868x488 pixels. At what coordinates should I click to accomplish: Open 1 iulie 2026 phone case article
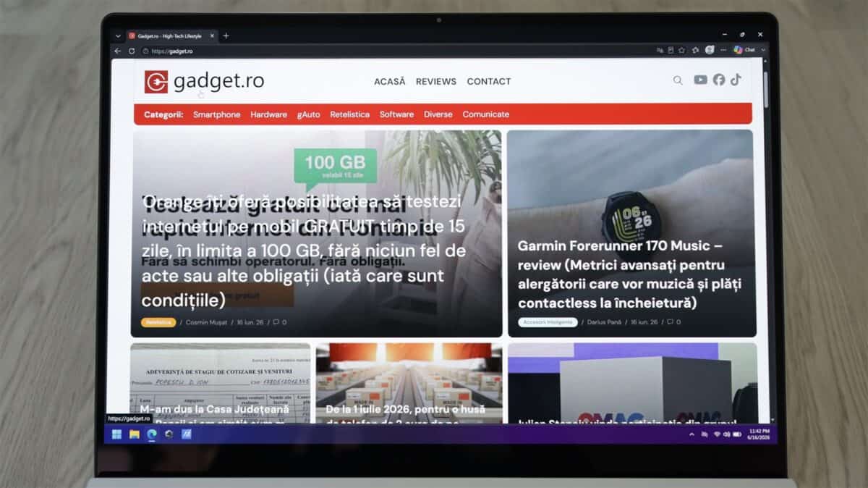(409, 383)
